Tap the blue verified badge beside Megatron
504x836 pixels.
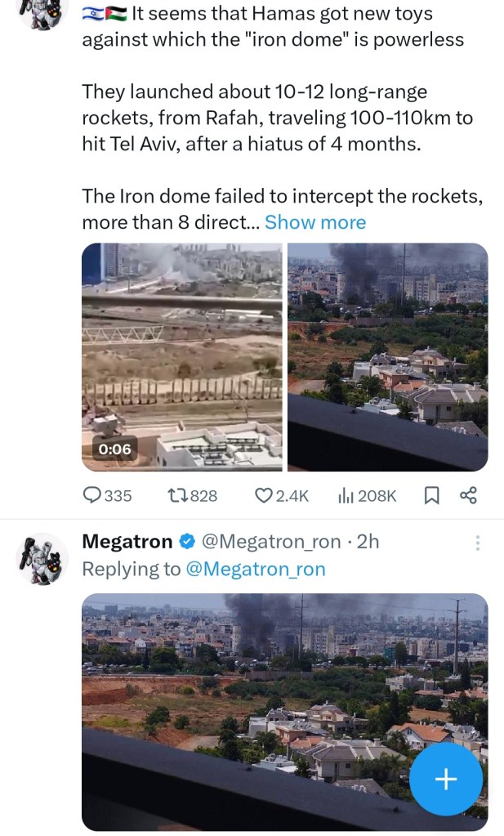point(186,542)
